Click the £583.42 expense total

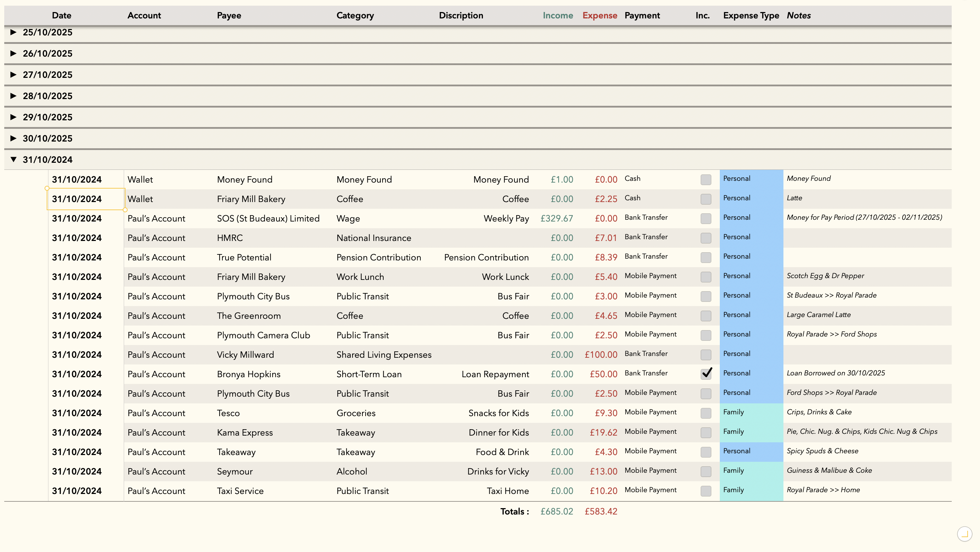601,512
